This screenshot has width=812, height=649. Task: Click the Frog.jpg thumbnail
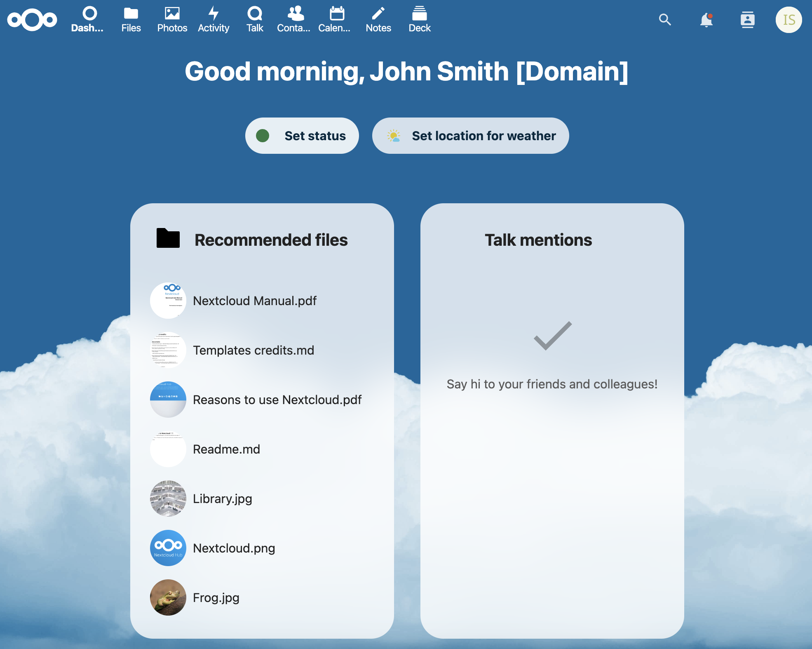click(168, 597)
